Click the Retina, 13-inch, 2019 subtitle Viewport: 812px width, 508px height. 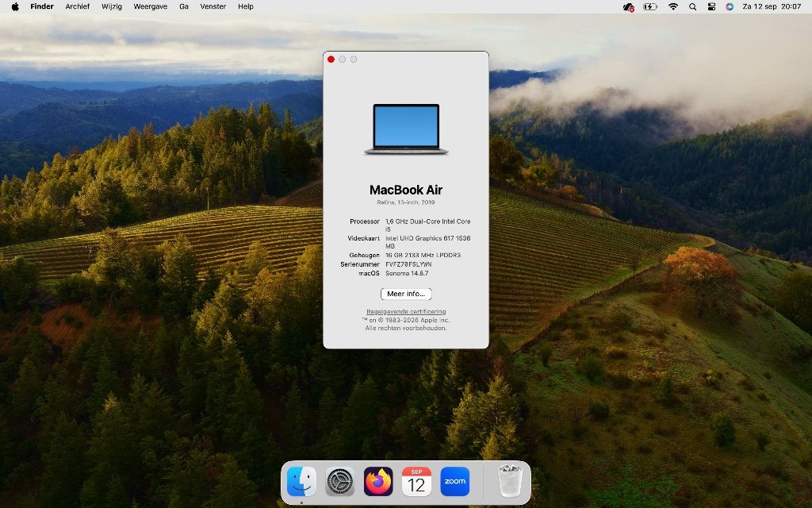point(406,202)
